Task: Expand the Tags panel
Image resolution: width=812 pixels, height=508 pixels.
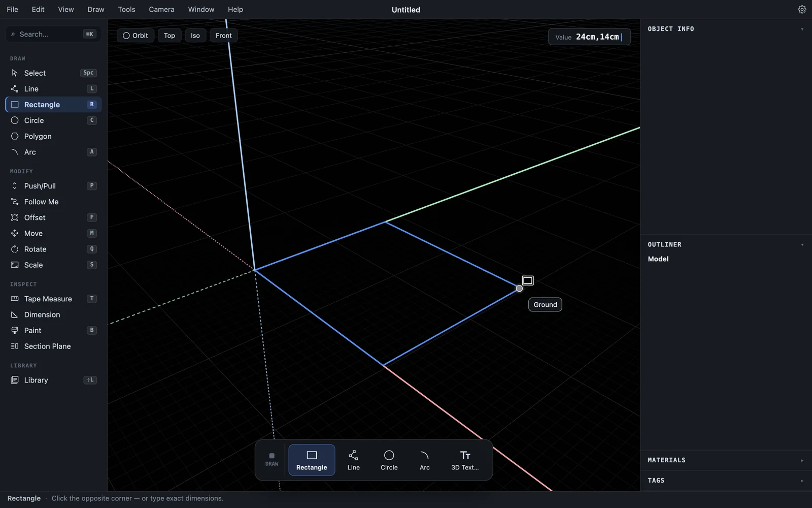Action: [x=802, y=481]
